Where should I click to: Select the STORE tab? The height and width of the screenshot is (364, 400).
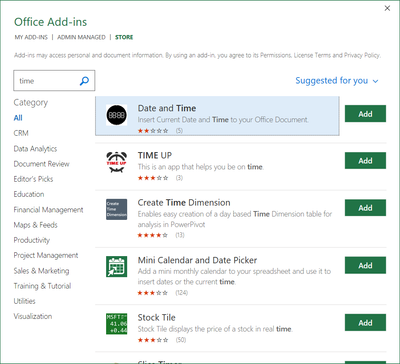124,37
